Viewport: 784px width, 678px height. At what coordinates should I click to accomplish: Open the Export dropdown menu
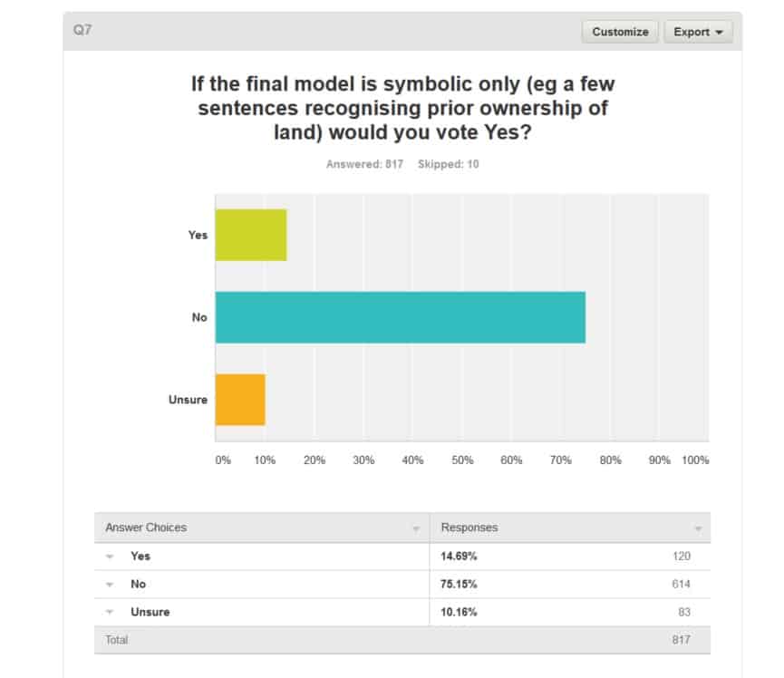click(x=698, y=32)
